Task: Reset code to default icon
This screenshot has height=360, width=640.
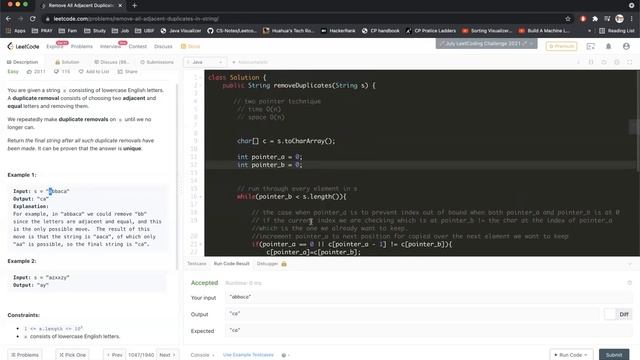Action: 604,62
